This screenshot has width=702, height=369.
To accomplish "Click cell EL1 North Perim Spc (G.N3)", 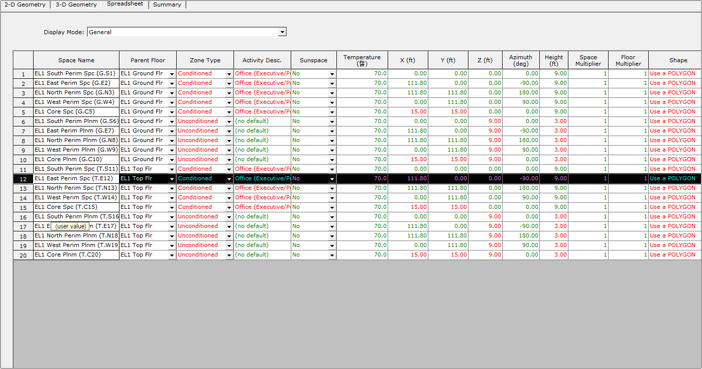I will [76, 93].
